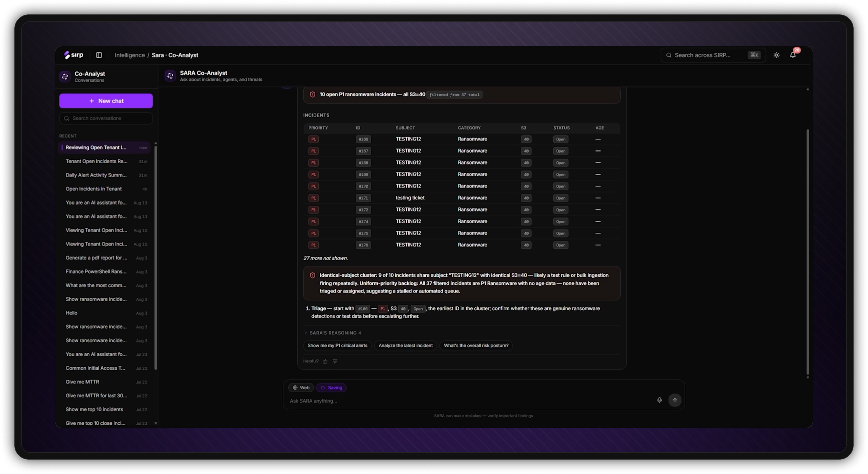
Task: Toggle the Saving mode chip
Action: (331, 388)
